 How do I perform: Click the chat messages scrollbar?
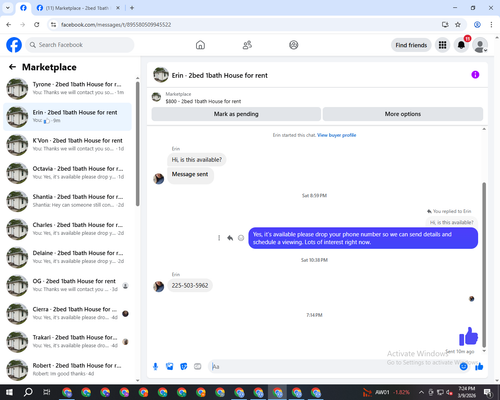(x=484, y=265)
